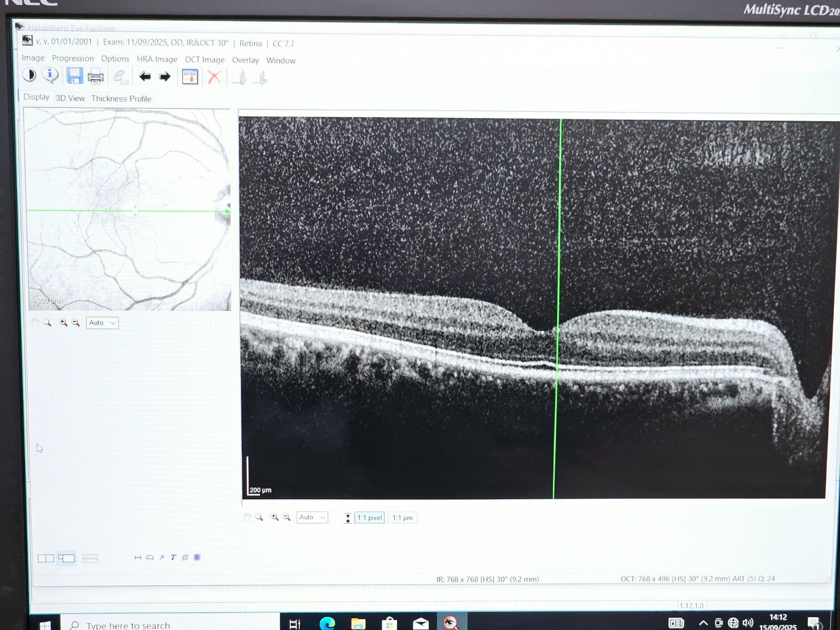Go to previous image with the left arrow

(145, 76)
